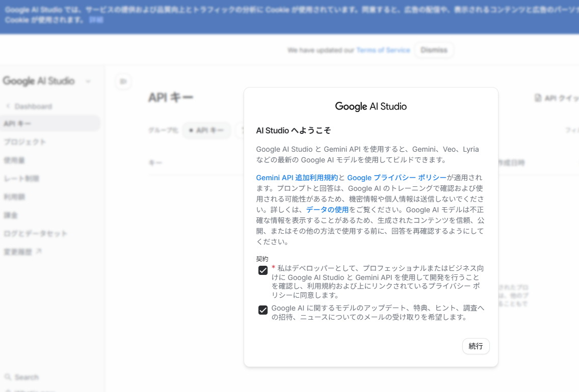Open the Gemini API 追加利用規約 link
Viewport: 579px width, 392px height.
point(297,178)
